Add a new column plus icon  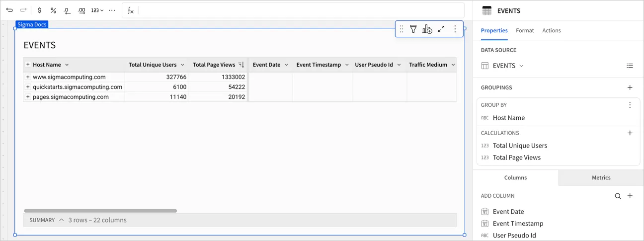[630, 196]
